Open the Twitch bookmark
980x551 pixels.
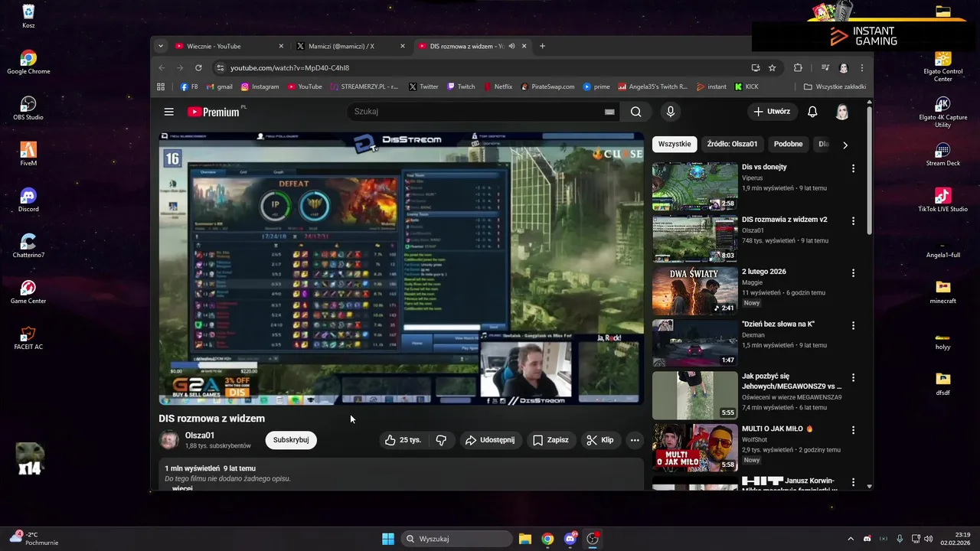461,86
